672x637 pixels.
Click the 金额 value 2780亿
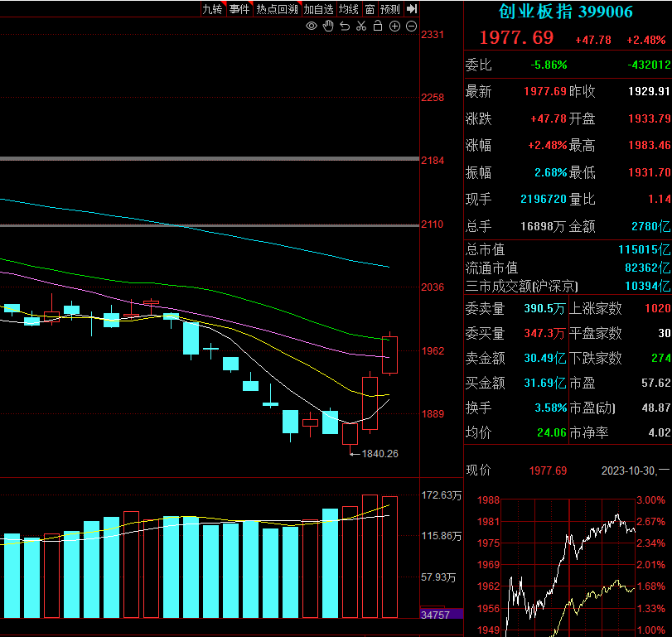click(651, 227)
